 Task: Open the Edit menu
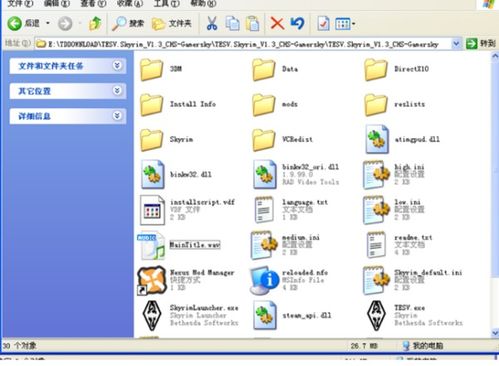(57, 4)
